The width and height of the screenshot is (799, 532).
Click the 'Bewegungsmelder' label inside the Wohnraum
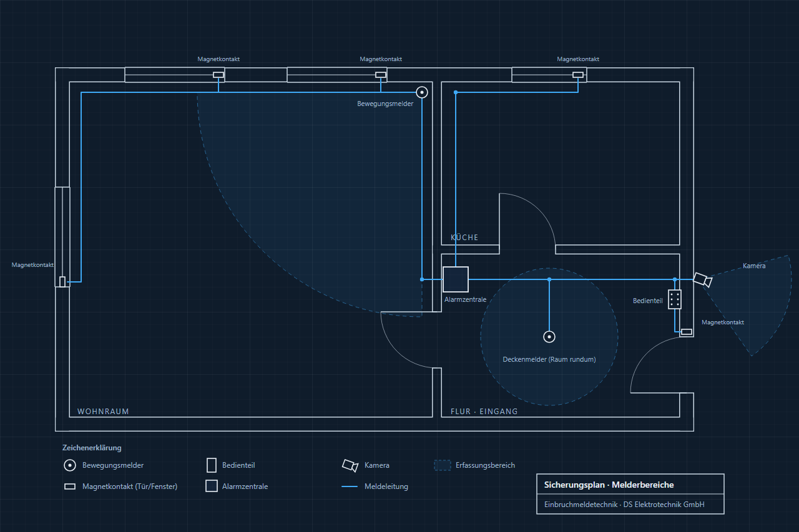coord(385,104)
